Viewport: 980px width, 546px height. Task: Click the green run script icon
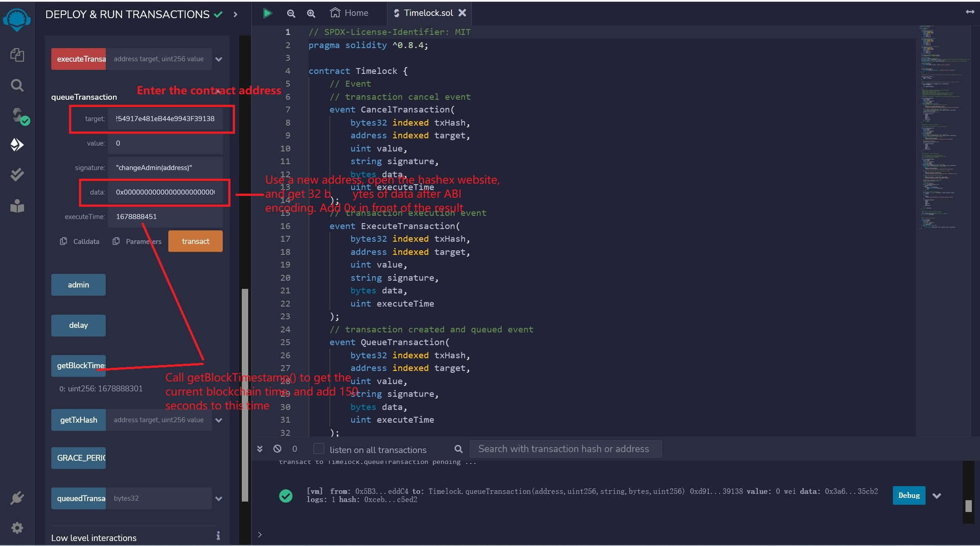point(267,13)
